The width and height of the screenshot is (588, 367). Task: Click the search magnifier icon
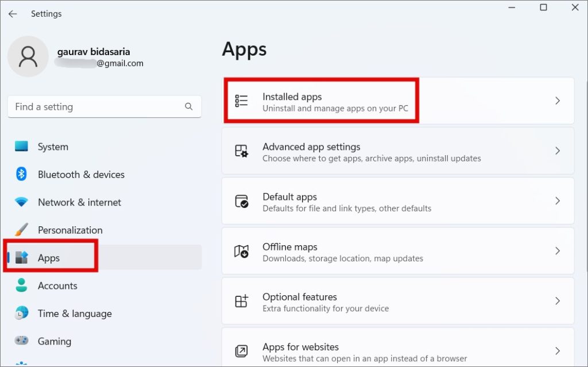point(188,107)
